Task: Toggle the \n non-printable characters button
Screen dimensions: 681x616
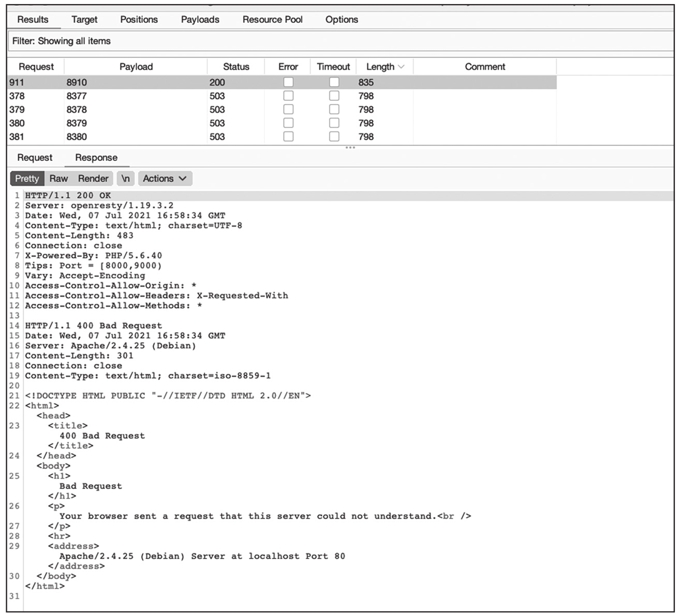Action: pyautogui.click(x=126, y=179)
